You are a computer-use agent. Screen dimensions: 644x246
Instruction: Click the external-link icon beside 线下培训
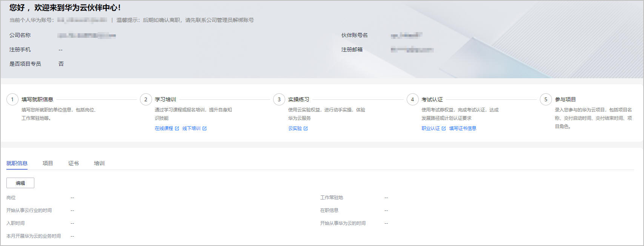(204, 128)
